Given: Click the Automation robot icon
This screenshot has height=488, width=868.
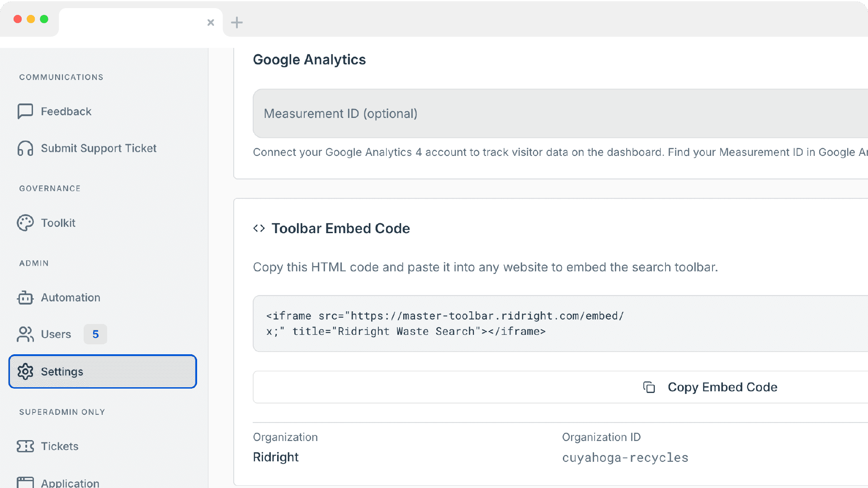Looking at the screenshot, I should 25,298.
